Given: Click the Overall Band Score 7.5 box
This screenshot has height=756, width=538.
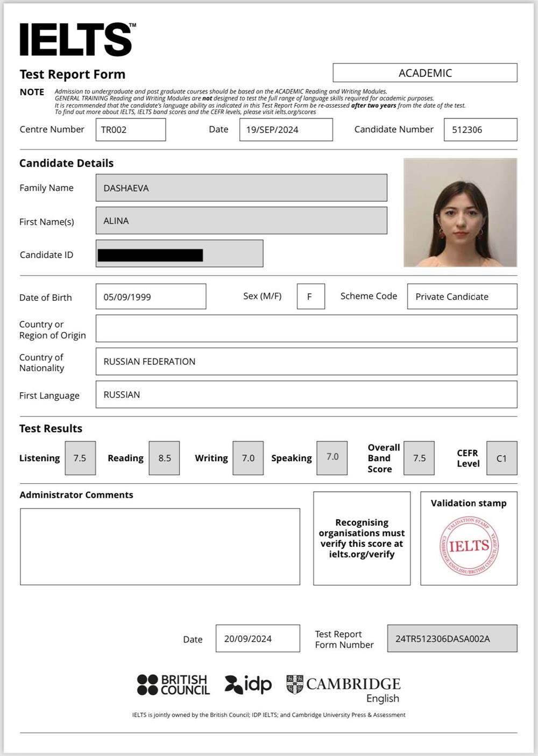Looking at the screenshot, I should coord(419,458).
